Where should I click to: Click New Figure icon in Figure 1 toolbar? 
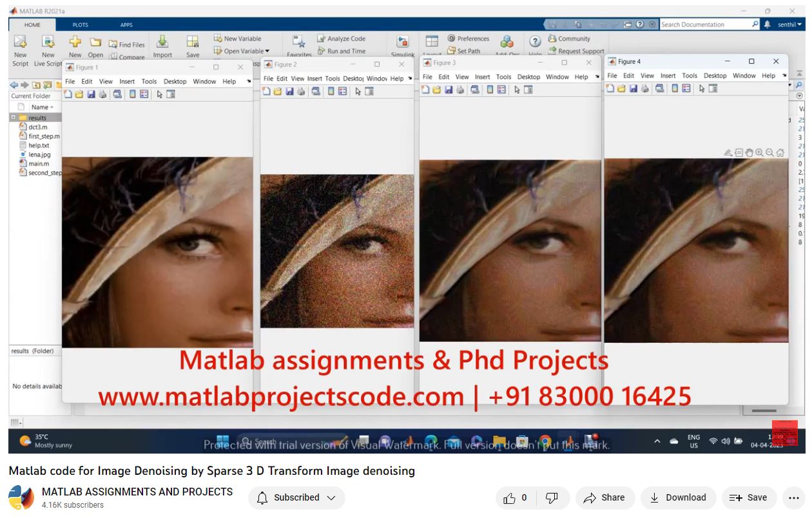(x=68, y=94)
